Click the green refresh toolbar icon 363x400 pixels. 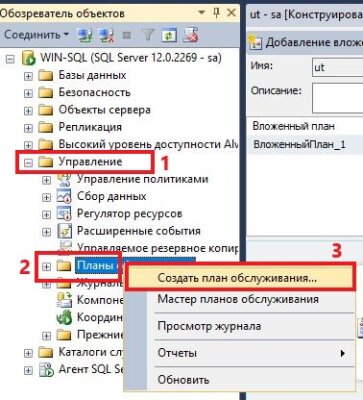click(x=169, y=35)
